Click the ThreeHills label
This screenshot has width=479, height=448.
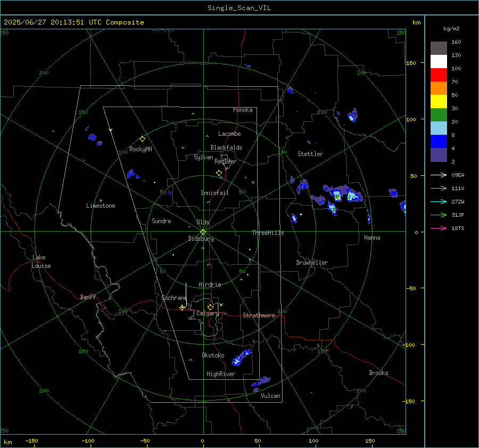(x=268, y=233)
